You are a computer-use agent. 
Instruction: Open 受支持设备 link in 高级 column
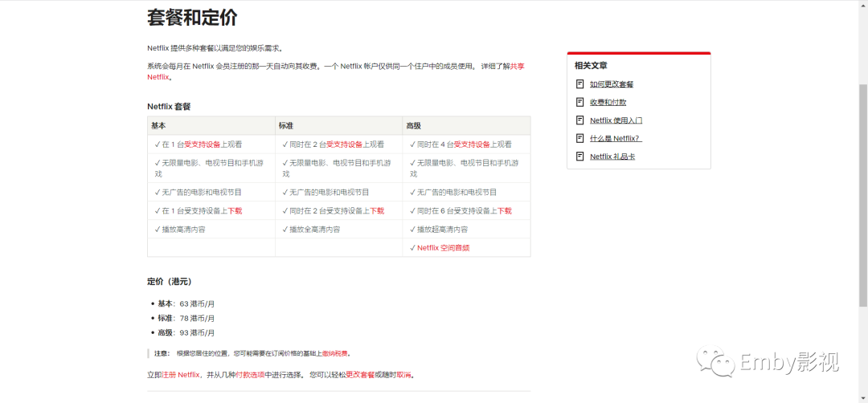pyautogui.click(x=472, y=145)
